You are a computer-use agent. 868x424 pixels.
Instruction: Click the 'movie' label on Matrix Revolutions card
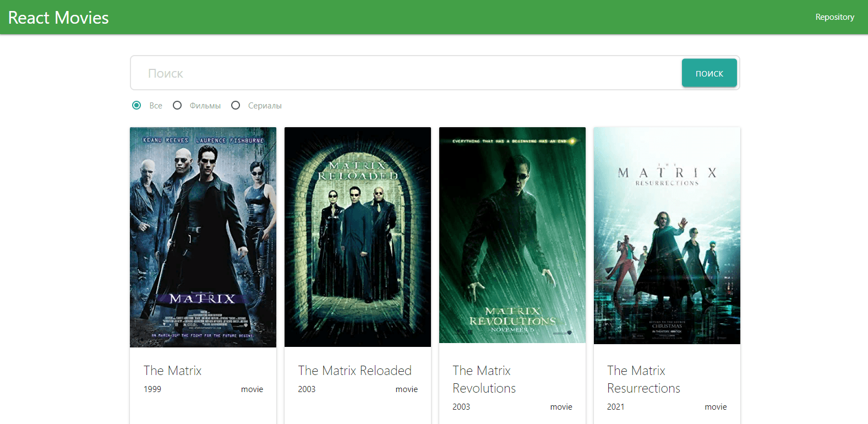coord(561,407)
